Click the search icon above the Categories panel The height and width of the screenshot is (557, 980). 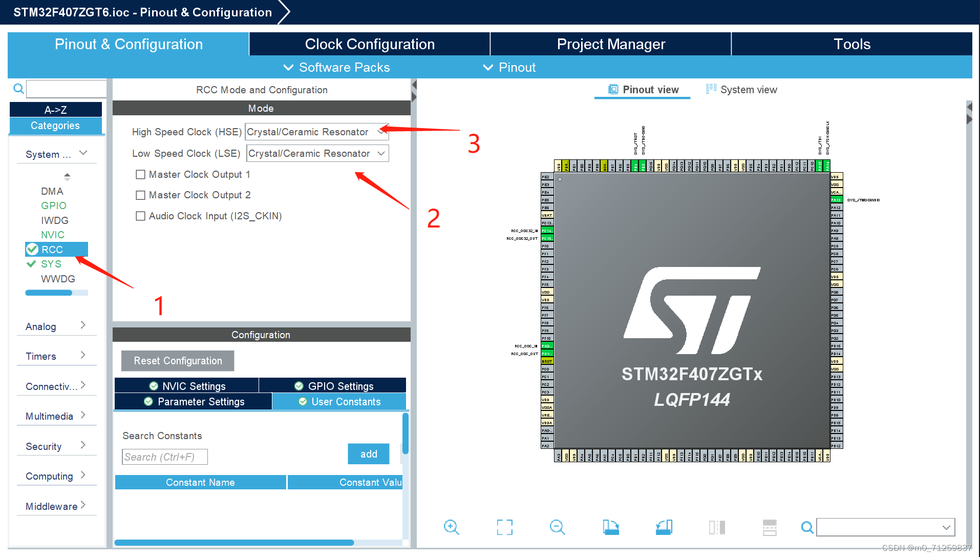(x=18, y=89)
